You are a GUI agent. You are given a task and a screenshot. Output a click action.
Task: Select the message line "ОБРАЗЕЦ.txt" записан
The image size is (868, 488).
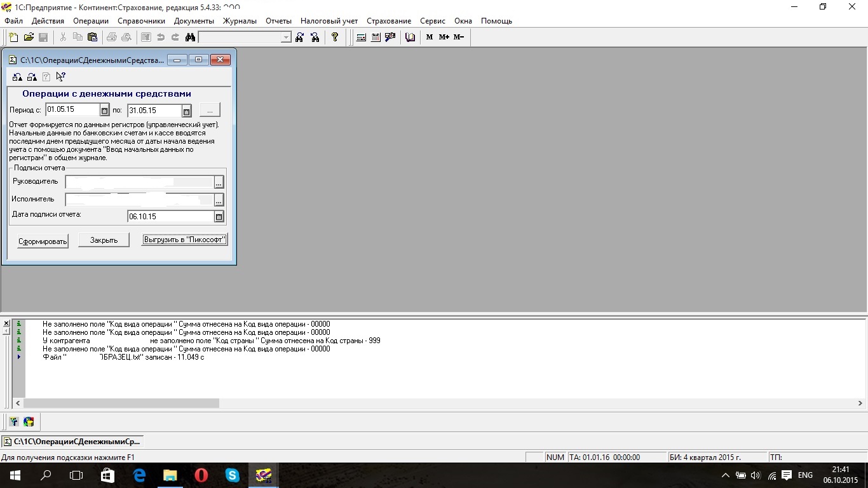pos(123,357)
